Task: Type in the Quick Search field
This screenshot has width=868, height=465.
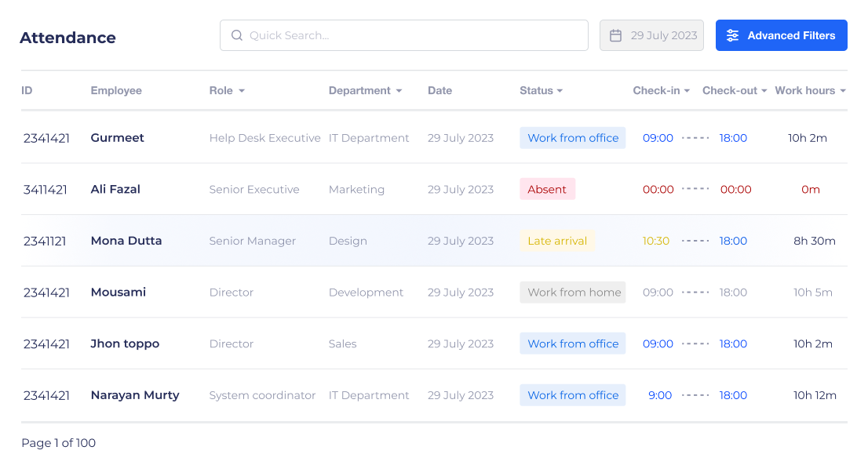Action: [x=416, y=35]
